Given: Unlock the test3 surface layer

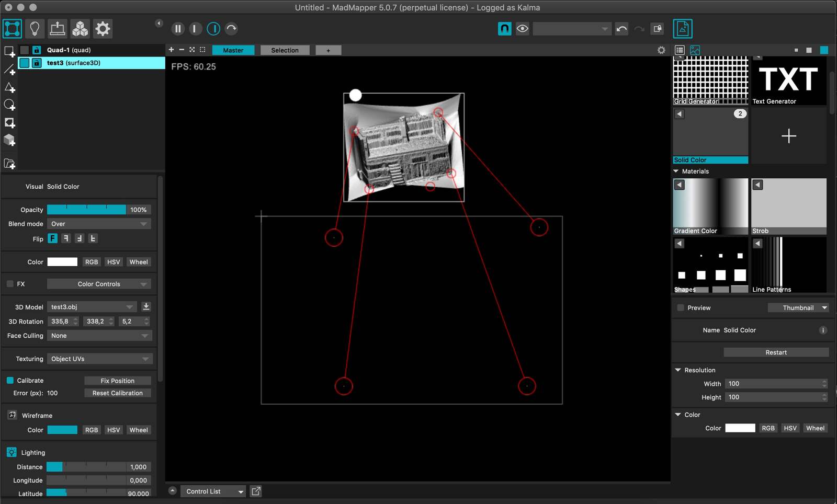Looking at the screenshot, I should pyautogui.click(x=36, y=63).
